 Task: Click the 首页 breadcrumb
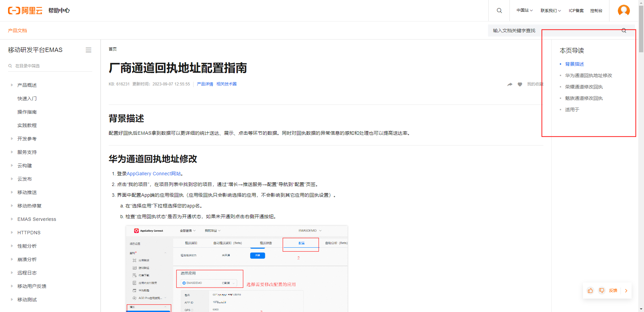tap(113, 49)
